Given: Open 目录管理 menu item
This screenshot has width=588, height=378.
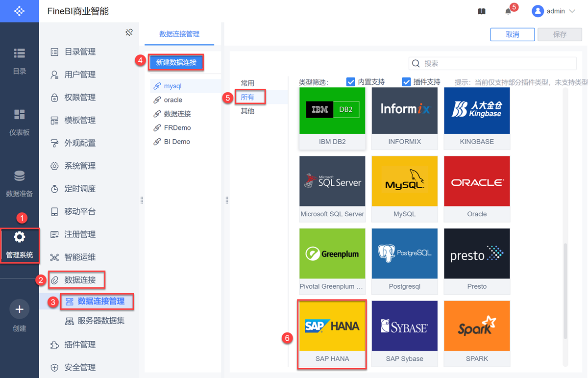Looking at the screenshot, I should click(73, 52).
